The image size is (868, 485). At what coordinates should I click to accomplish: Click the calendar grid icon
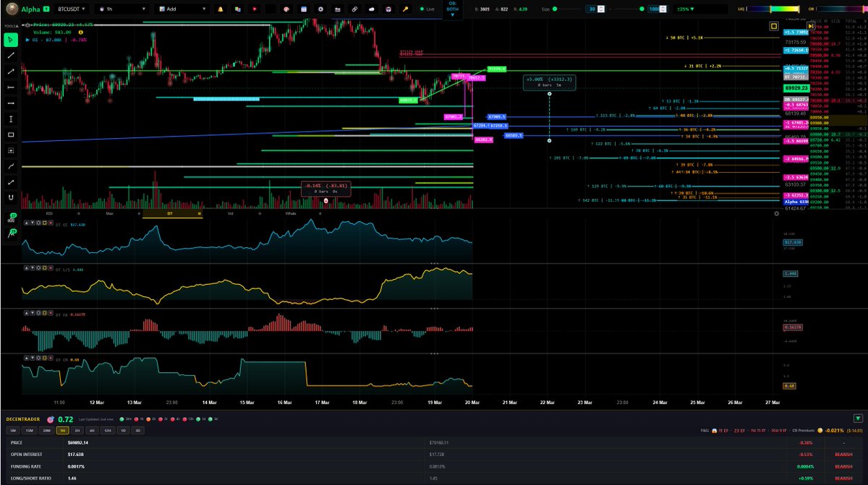click(x=304, y=9)
